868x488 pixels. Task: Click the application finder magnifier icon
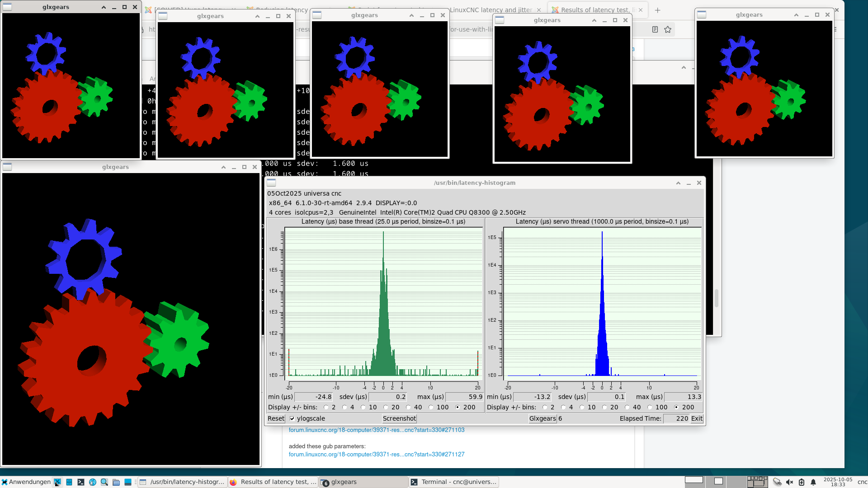[x=104, y=482]
